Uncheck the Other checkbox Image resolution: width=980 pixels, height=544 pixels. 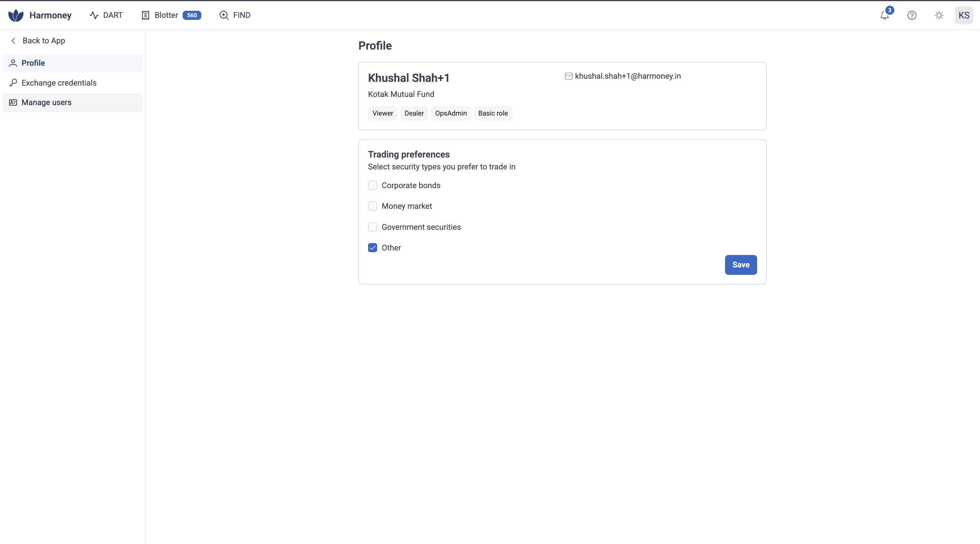coord(372,248)
